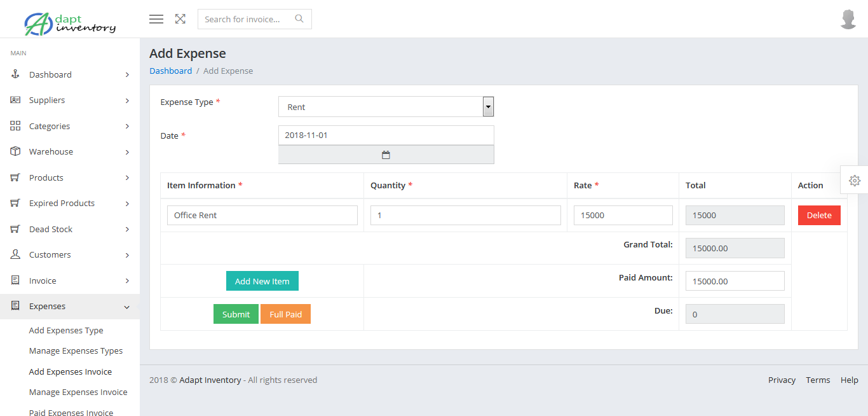Viewport: 868px width, 416px height.
Task: Click the Full Paid button
Action: [285, 314]
